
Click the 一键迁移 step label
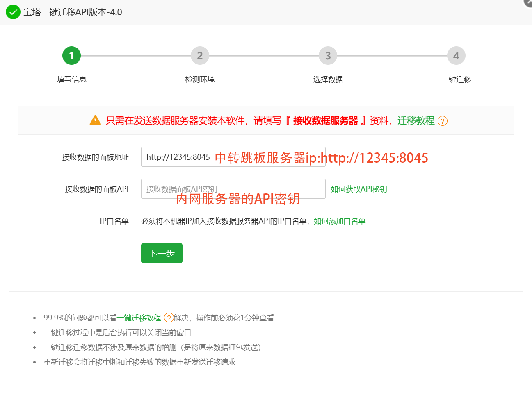click(456, 79)
